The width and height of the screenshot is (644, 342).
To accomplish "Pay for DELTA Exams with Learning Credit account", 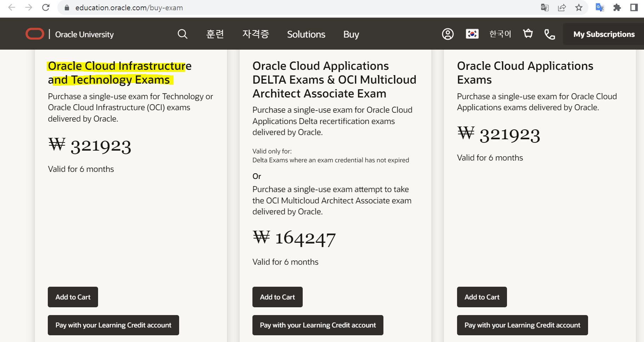I will 318,325.
